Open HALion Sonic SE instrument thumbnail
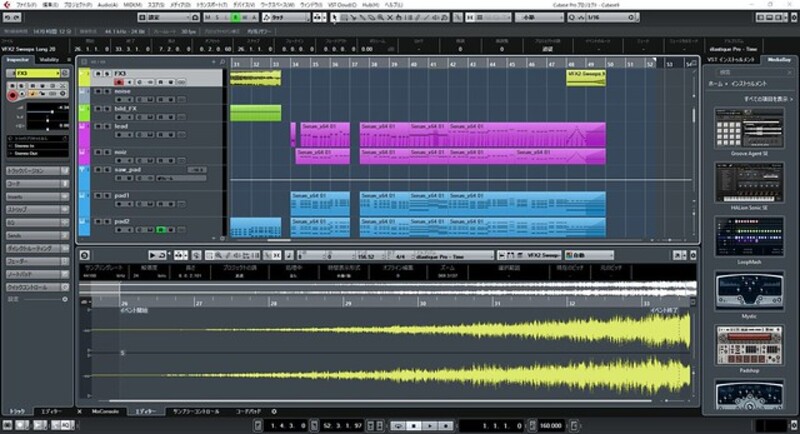Viewport: 800px width, 434px height. tap(748, 182)
